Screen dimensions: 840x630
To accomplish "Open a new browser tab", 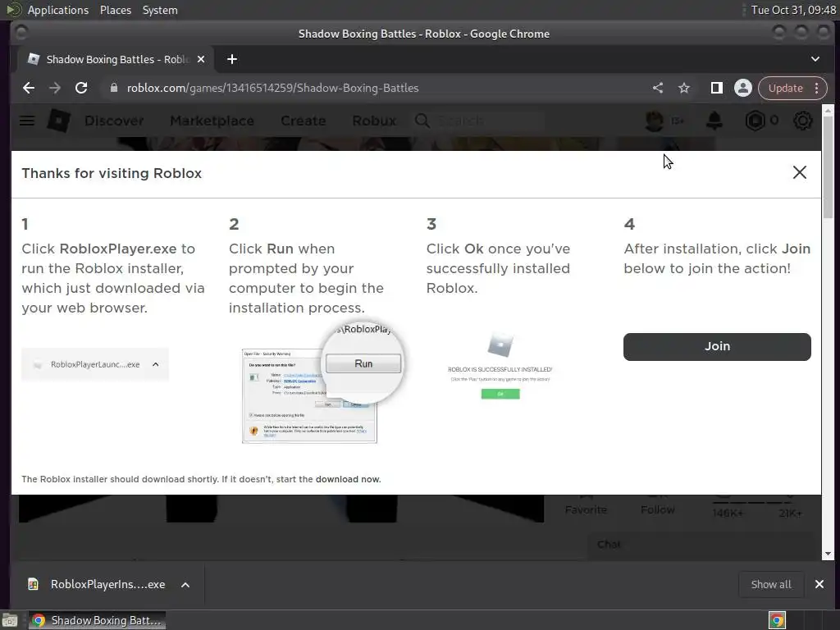I will pos(232,59).
